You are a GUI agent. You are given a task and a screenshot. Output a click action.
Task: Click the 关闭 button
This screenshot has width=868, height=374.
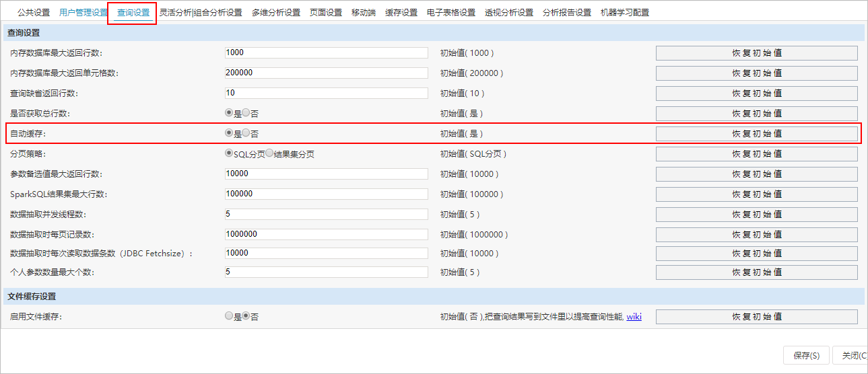click(850, 356)
